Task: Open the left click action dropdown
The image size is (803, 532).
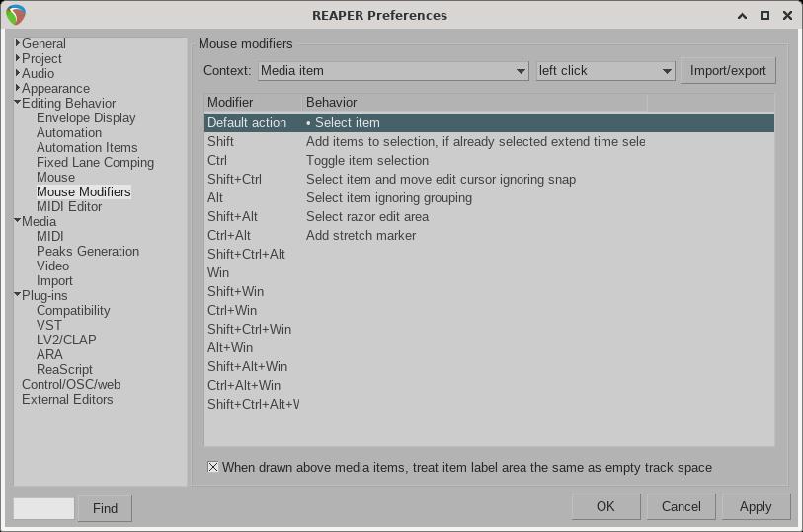Action: 605,71
